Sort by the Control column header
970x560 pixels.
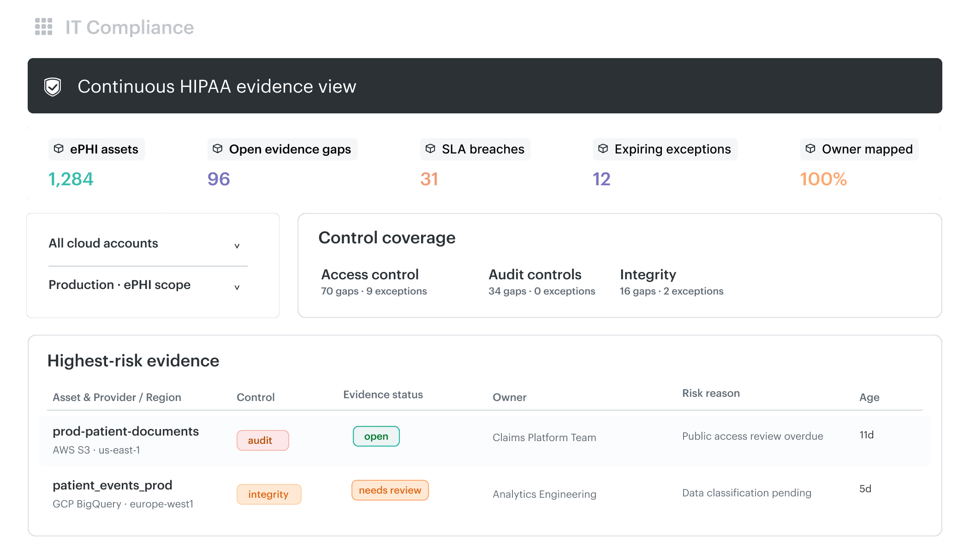256,397
